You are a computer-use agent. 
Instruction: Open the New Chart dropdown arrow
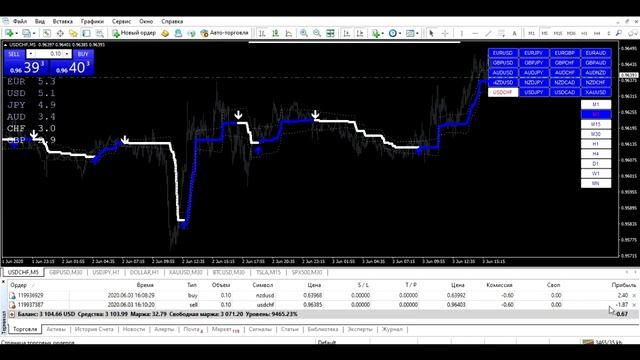coord(16,33)
